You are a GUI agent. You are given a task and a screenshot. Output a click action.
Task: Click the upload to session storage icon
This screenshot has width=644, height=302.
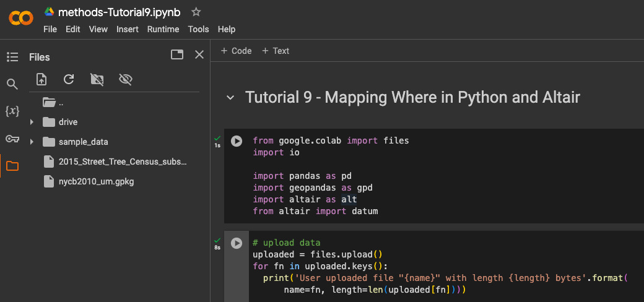[x=41, y=79]
